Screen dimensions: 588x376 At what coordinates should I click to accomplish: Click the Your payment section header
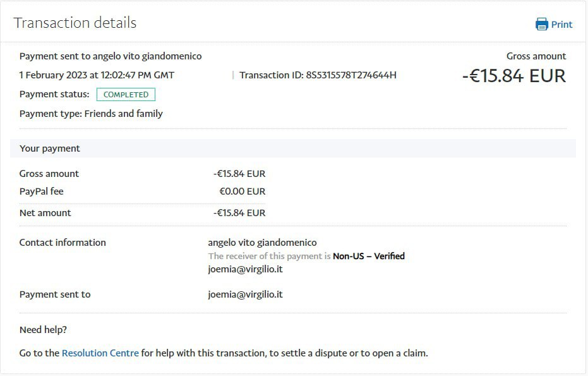[50, 149]
